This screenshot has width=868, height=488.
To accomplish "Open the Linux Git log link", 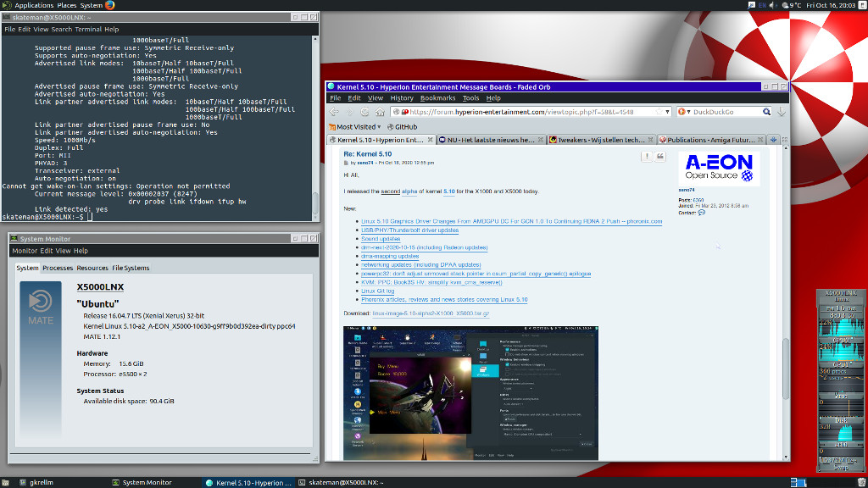I will [x=377, y=291].
